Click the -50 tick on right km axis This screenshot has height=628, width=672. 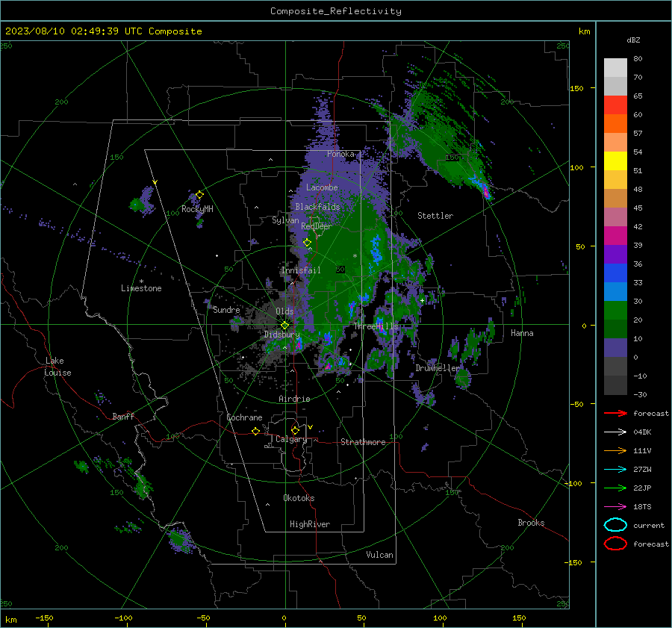tap(576, 404)
